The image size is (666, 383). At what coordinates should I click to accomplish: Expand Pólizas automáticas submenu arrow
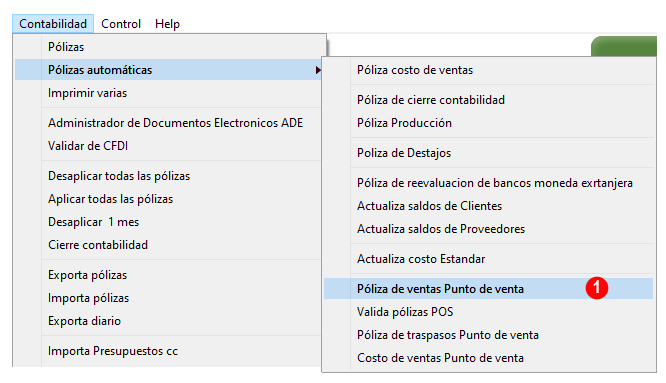(318, 70)
